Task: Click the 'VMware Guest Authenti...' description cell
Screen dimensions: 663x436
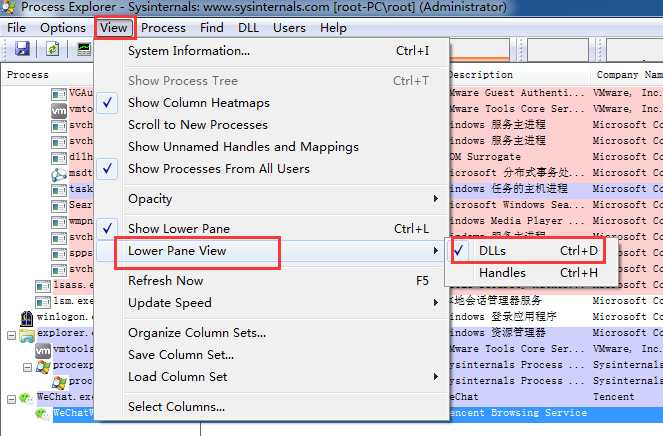Action: (517, 93)
